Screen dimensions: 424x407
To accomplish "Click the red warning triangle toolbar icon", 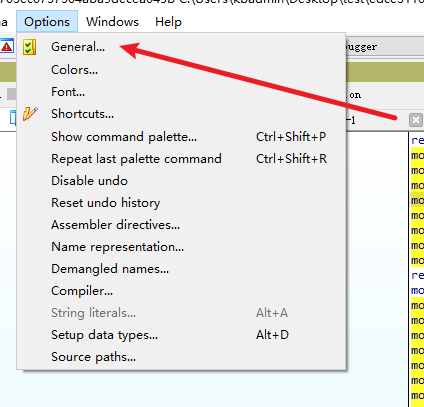I will 7,47.
